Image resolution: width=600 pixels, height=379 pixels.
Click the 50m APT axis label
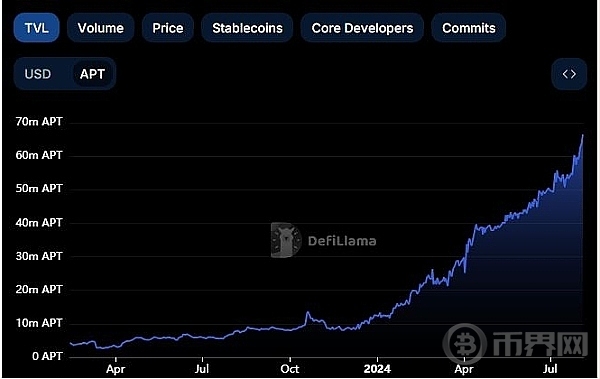click(39, 188)
